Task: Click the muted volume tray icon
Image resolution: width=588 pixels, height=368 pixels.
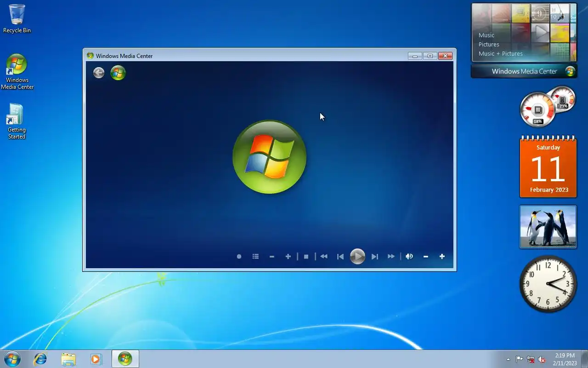Action: point(542,359)
